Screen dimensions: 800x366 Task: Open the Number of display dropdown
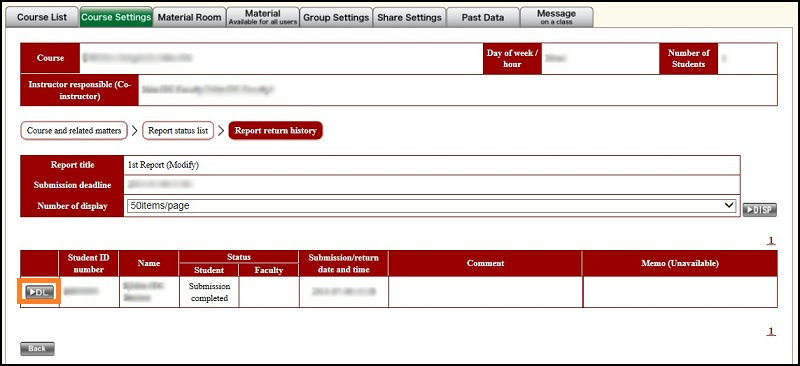pyautogui.click(x=431, y=206)
